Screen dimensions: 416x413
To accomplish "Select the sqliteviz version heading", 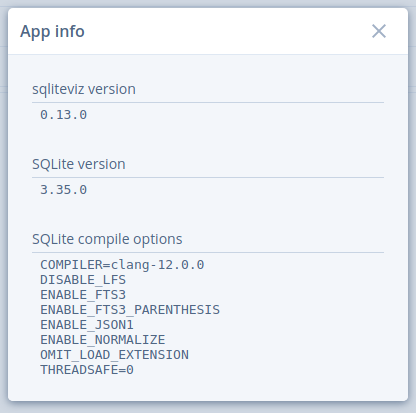I will [x=84, y=89].
